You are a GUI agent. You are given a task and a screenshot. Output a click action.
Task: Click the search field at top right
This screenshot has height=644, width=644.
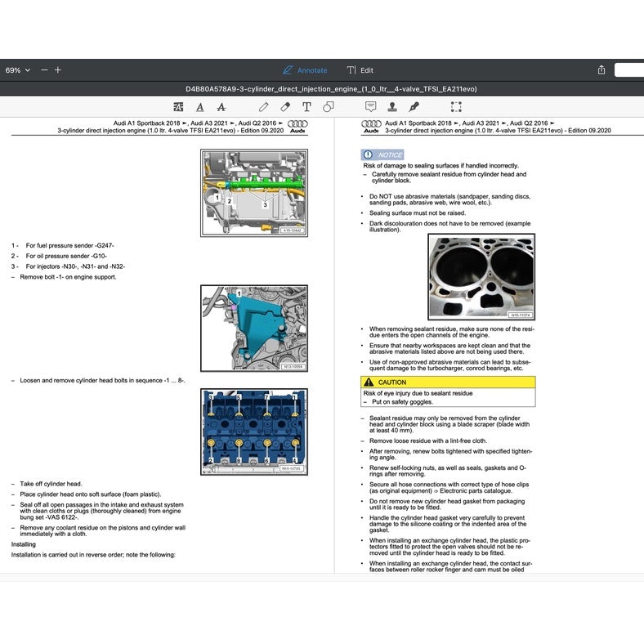[x=628, y=70]
